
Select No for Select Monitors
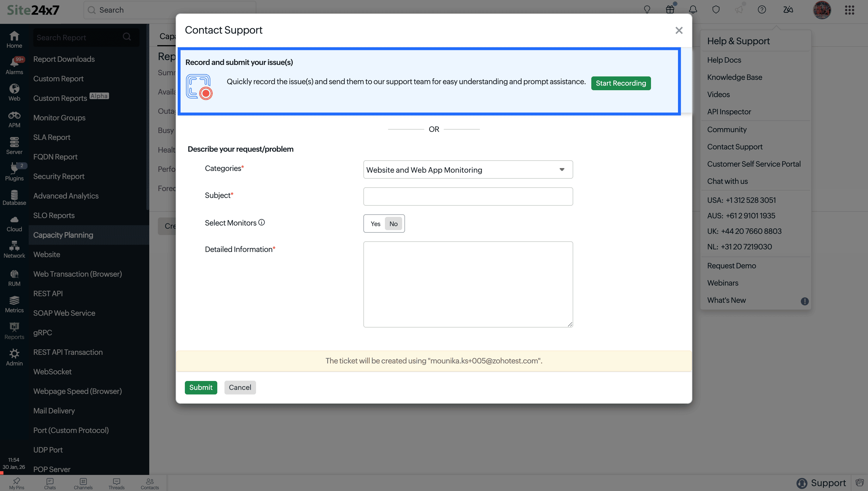[393, 224]
